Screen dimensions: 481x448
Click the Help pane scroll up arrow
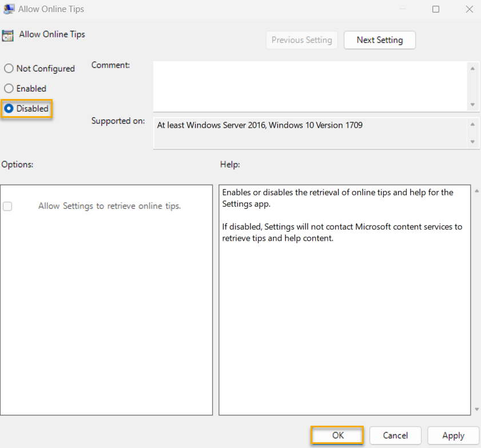tap(477, 191)
